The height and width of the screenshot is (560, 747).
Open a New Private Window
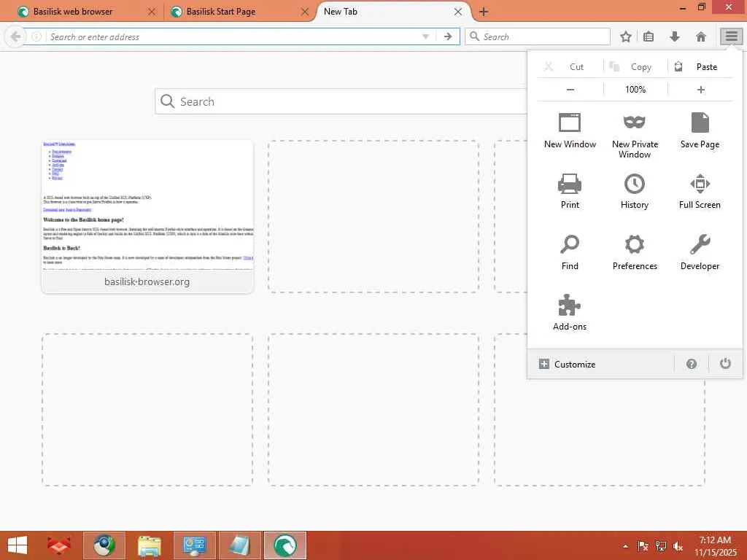(x=635, y=135)
